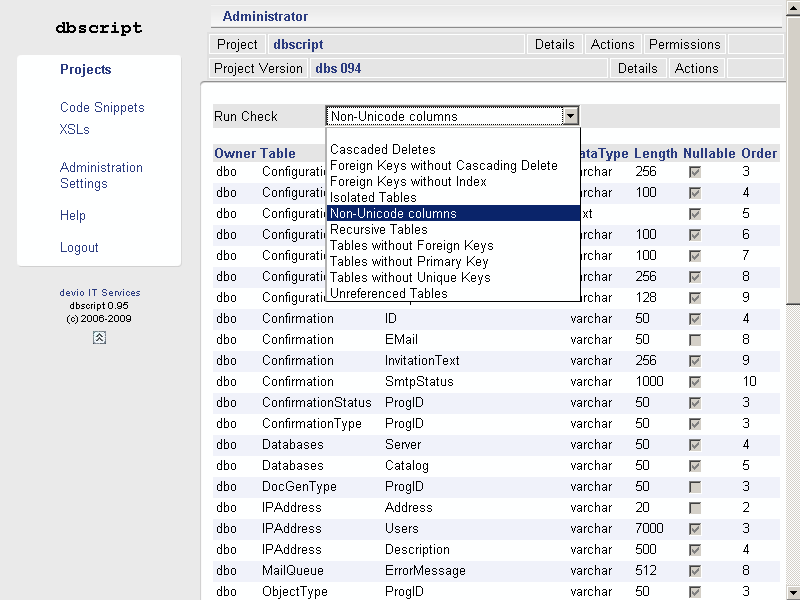Toggle Nullable checkbox for Databases Server row

tap(694, 445)
